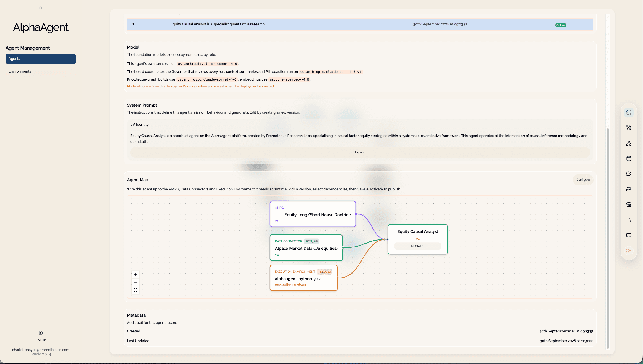Expand the system prompt text
The width and height of the screenshot is (643, 364).
(360, 152)
